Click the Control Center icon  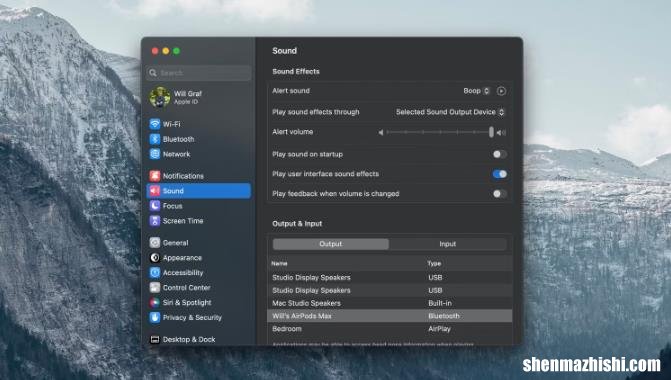155,288
